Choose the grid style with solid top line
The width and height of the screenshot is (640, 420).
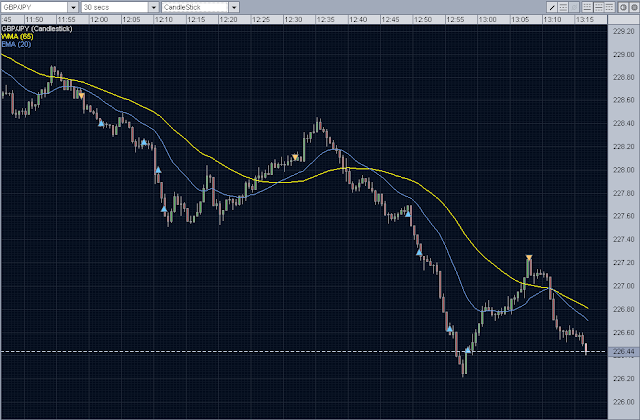[610, 7]
